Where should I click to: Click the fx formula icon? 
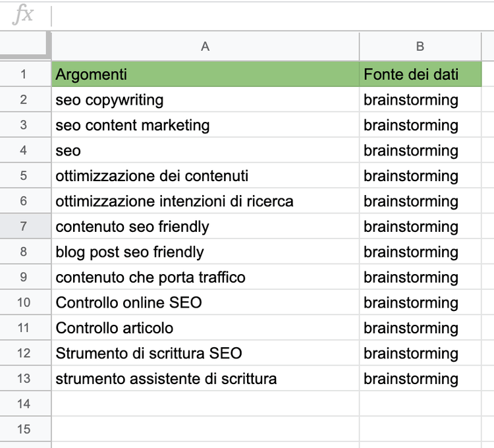pyautogui.click(x=22, y=14)
